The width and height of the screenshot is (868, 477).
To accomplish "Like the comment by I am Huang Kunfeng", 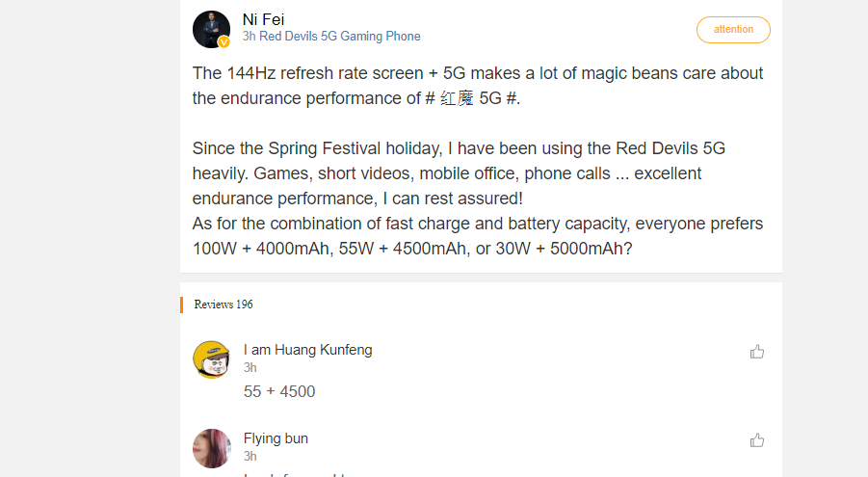I will coord(757,352).
